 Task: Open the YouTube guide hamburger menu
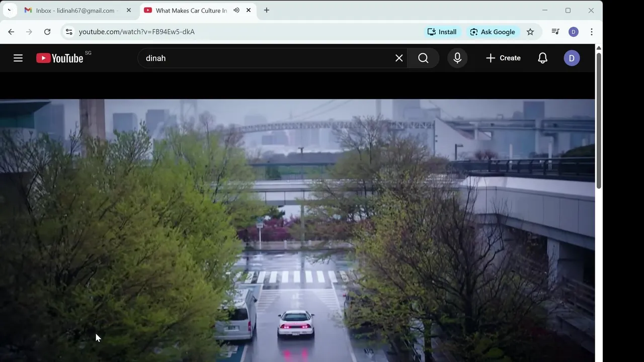(18, 58)
